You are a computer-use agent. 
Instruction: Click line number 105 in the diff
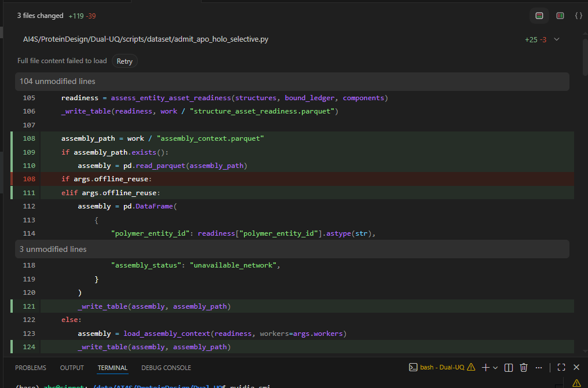coord(29,98)
